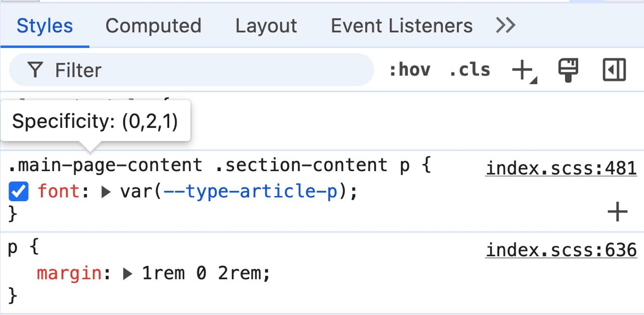Image resolution: width=644 pixels, height=315 pixels.
Task: Switch to the Computed tab
Action: click(x=153, y=26)
